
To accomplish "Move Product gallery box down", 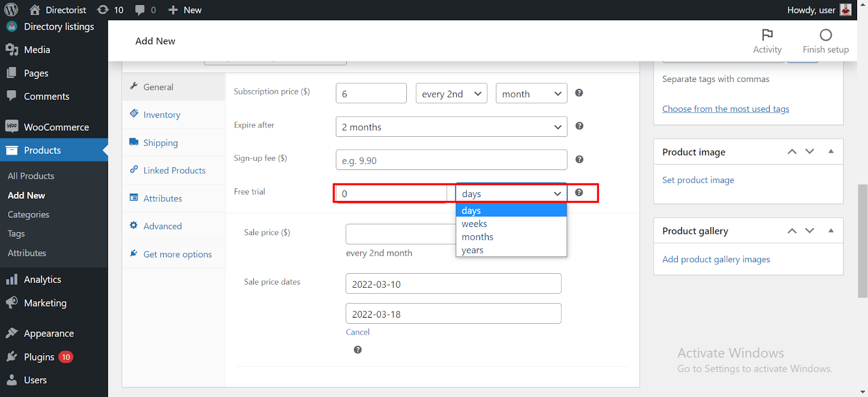I will (x=809, y=231).
